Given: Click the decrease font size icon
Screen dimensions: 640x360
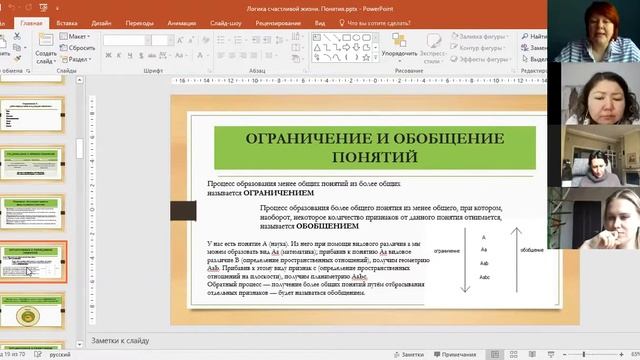Looking at the screenshot, I should click(x=191, y=40).
